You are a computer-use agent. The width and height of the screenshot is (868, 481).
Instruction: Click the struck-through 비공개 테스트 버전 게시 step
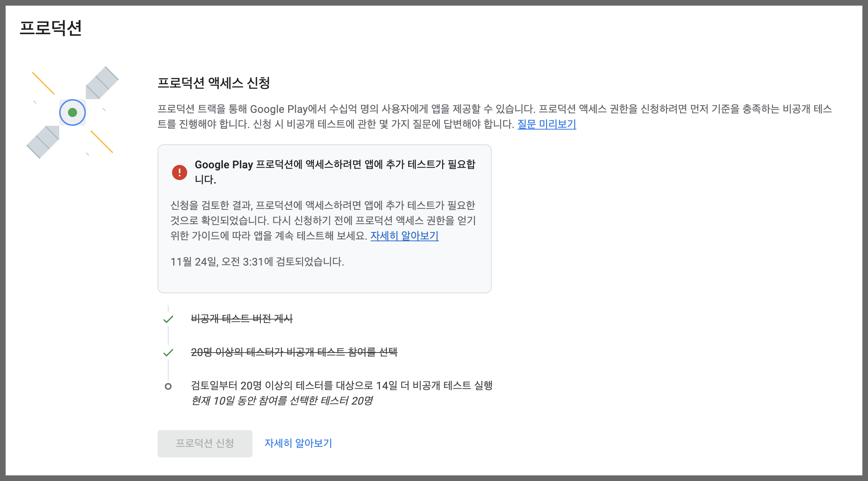coord(241,319)
